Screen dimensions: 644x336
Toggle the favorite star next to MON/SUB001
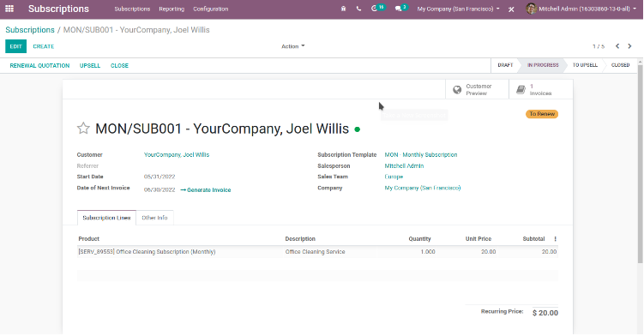(83, 129)
